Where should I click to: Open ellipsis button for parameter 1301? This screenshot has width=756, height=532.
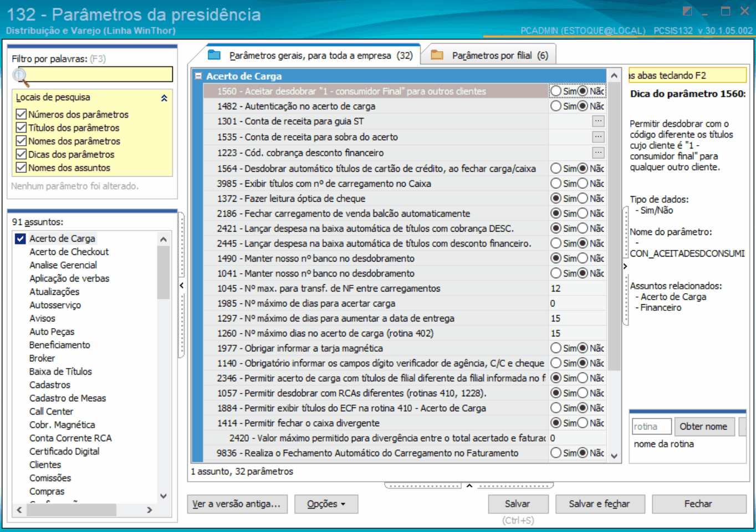[598, 121]
